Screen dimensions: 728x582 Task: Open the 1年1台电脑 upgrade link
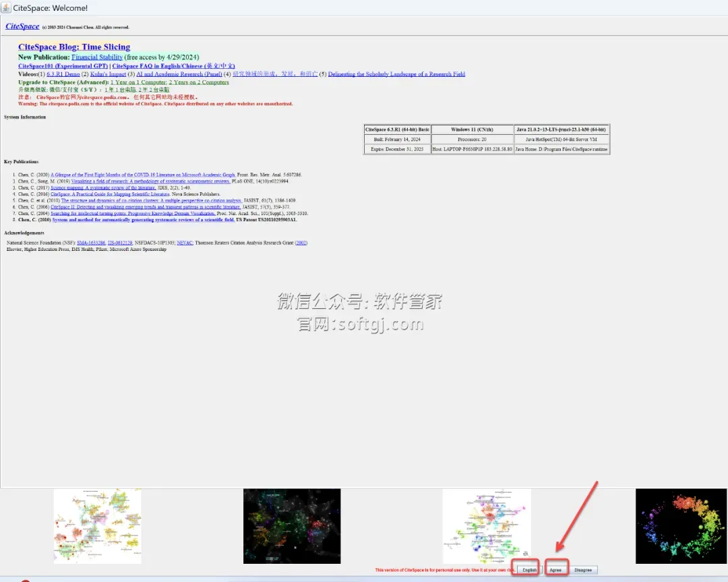pos(120,90)
